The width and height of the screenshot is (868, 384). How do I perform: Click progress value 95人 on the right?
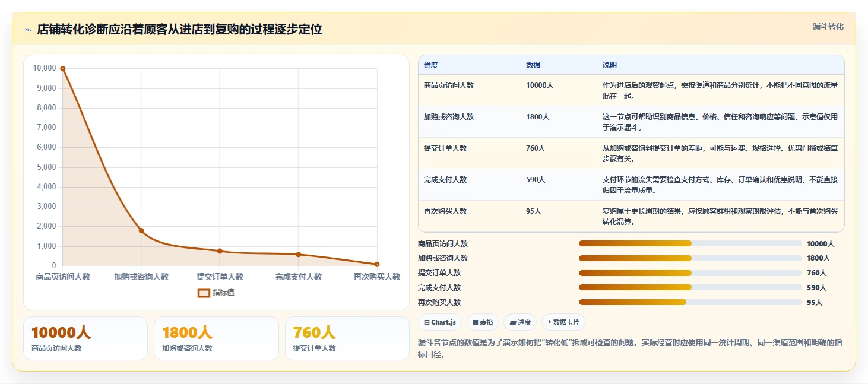point(815,303)
